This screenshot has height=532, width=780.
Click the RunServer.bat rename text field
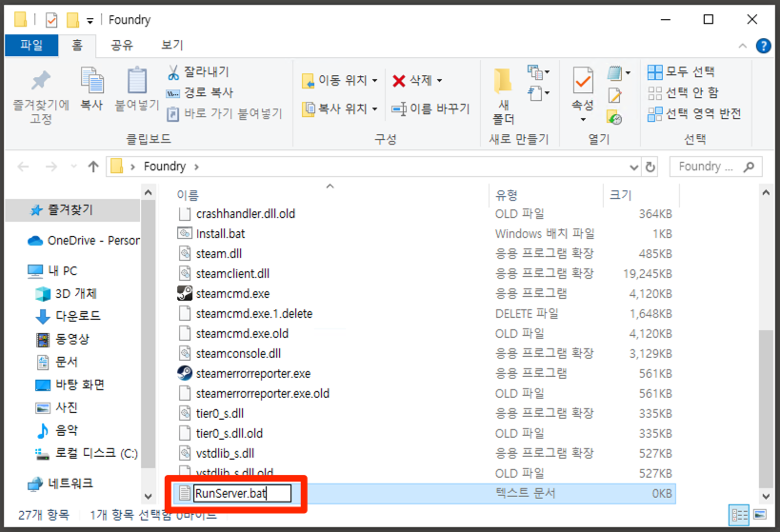pos(242,494)
